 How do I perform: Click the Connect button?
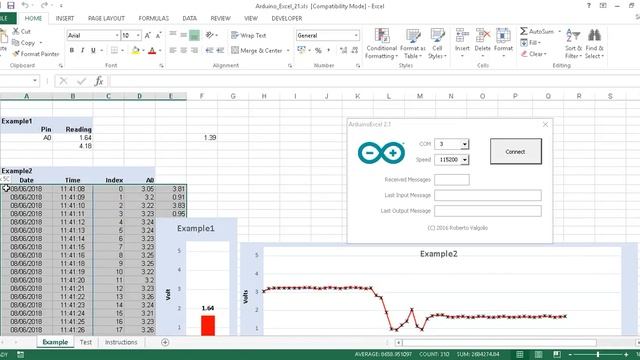[516, 151]
